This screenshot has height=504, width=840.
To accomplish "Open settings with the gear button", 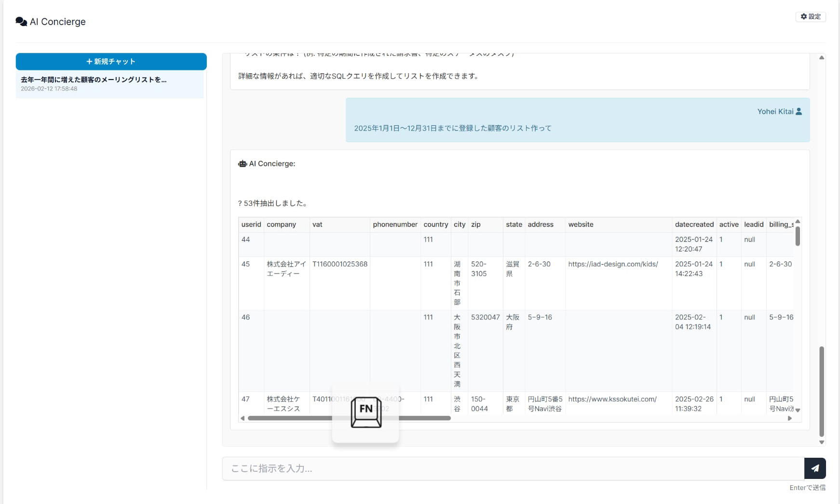I will coord(810,16).
